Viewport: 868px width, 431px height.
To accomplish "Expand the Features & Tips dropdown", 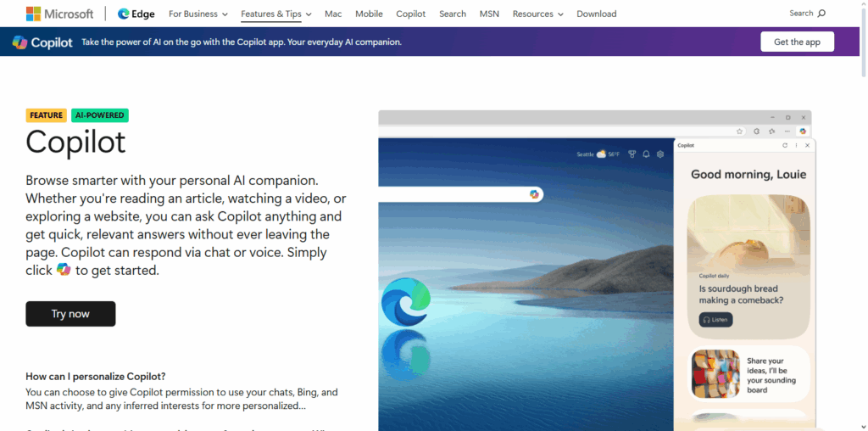I will (x=276, y=14).
